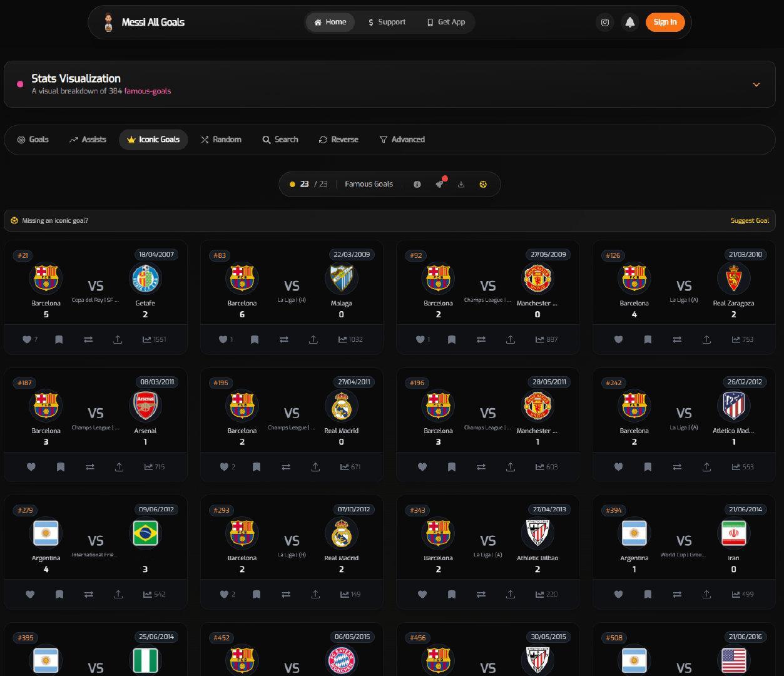Image resolution: width=784 pixels, height=676 pixels.
Task: Open views chart 887 on goal #92
Action: 547,339
